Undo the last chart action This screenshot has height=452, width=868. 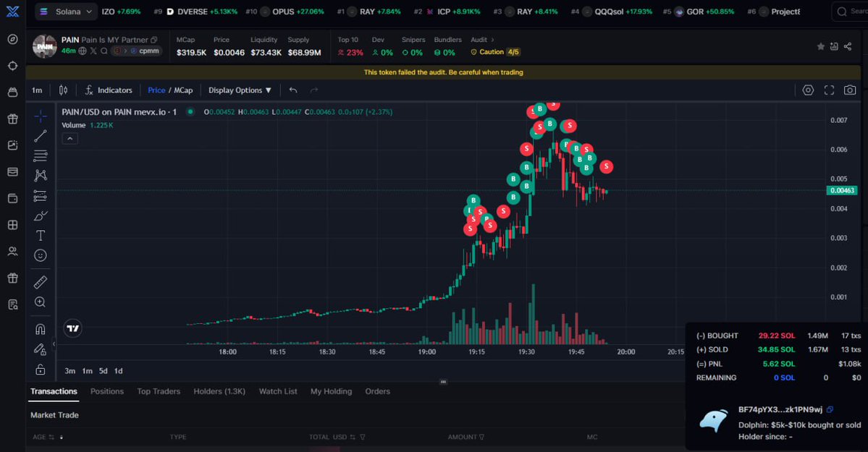[293, 90]
